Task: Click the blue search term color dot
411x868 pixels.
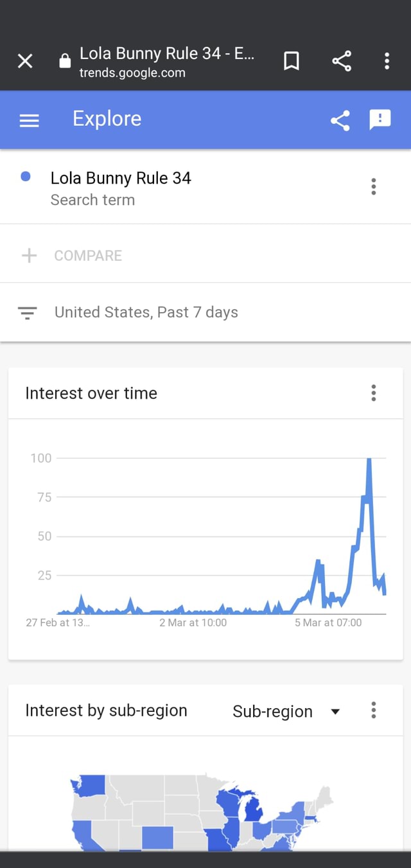Action: click(26, 177)
